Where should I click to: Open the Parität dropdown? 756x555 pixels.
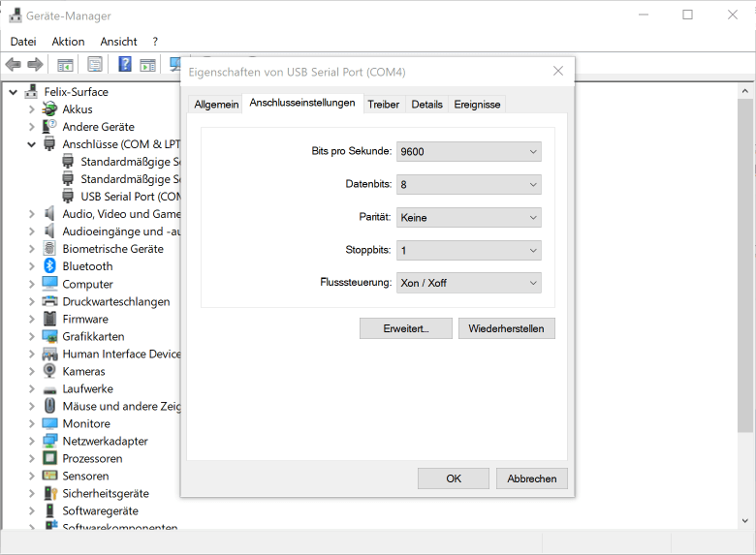pyautogui.click(x=469, y=217)
